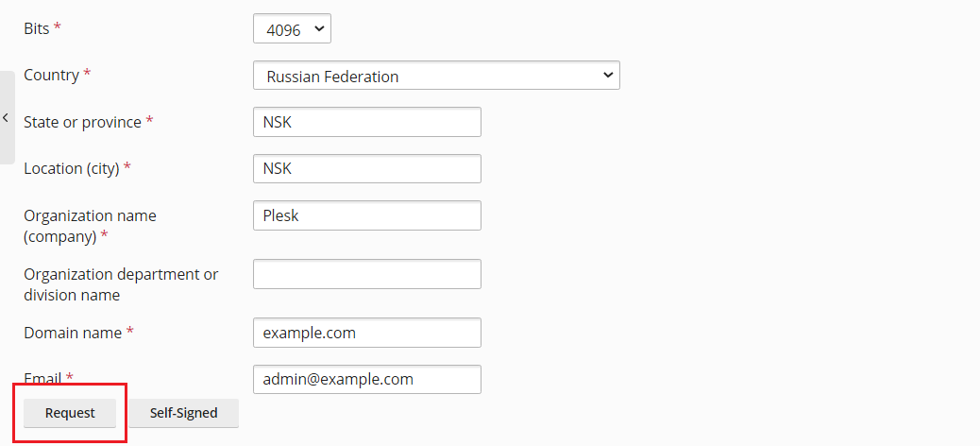The width and height of the screenshot is (980, 446).
Task: Click the "Domain name" label
Action: pos(73,333)
